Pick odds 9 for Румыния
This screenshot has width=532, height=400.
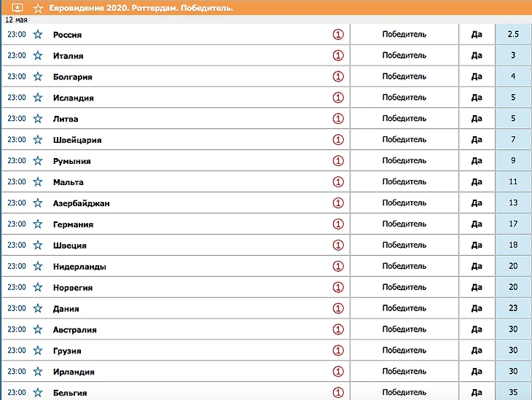pos(513,160)
